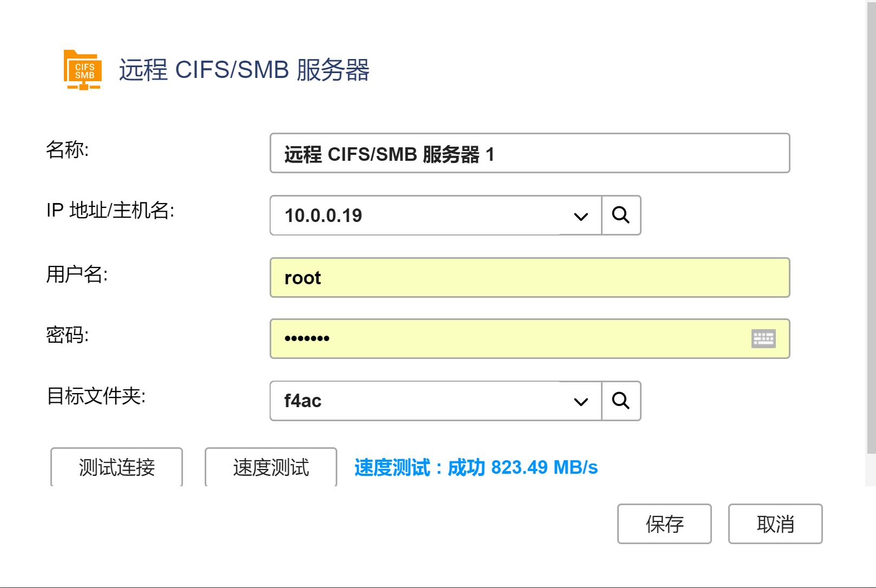876x588 pixels.
Task: Click 保存 to save the server settings
Action: point(664,523)
